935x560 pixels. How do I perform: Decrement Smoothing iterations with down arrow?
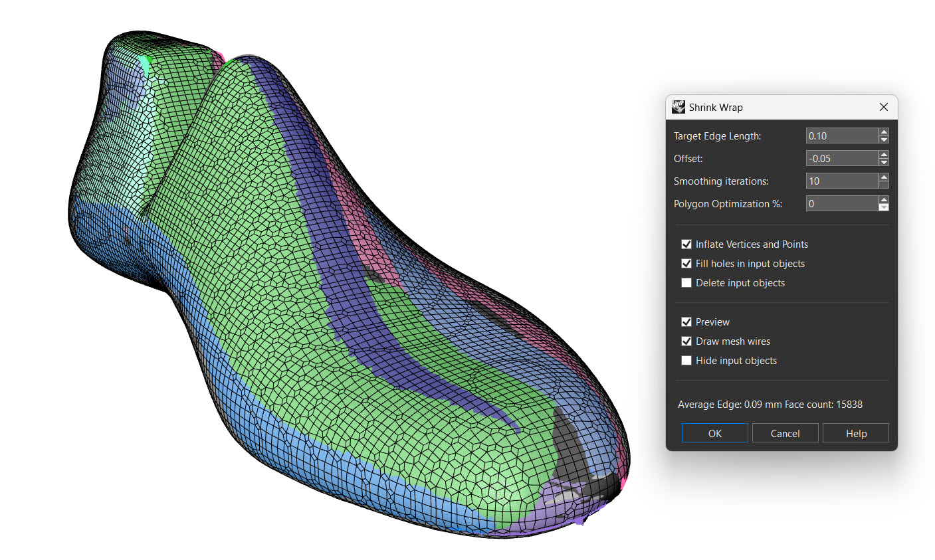(x=883, y=185)
